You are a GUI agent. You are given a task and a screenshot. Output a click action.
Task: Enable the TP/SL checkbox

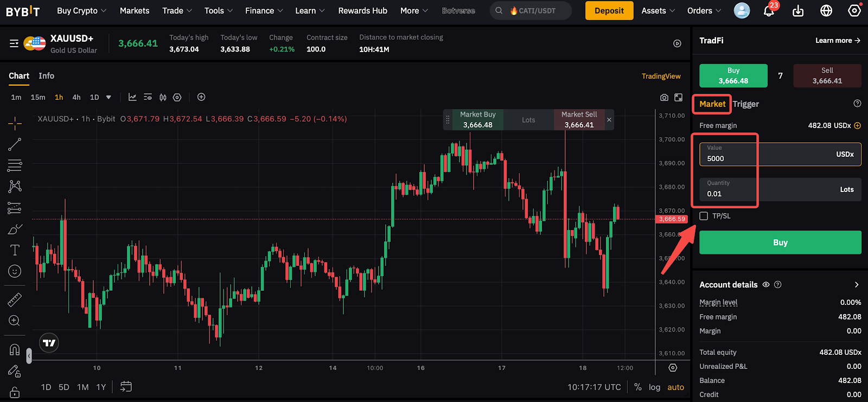(704, 216)
